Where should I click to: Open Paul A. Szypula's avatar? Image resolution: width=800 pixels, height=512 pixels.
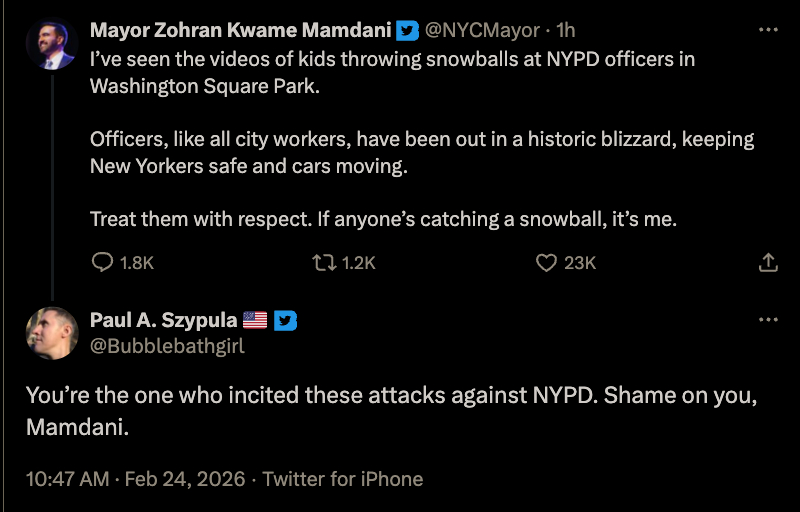[52, 333]
